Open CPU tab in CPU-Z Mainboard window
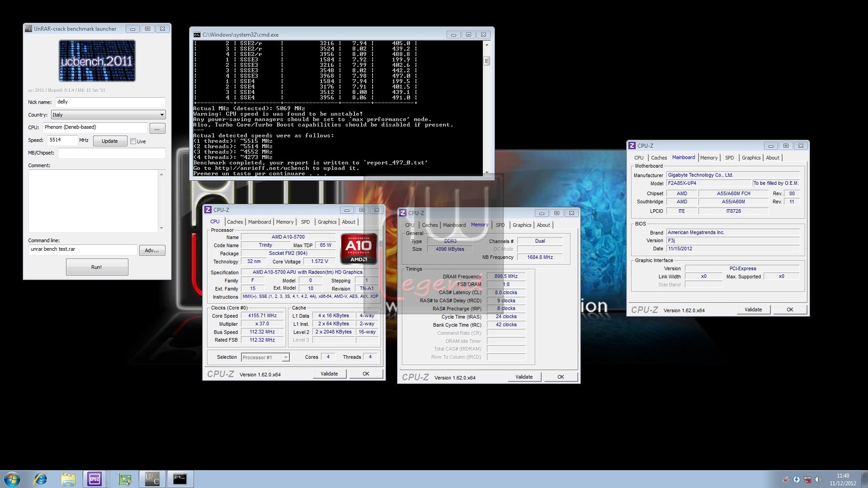 pyautogui.click(x=639, y=158)
